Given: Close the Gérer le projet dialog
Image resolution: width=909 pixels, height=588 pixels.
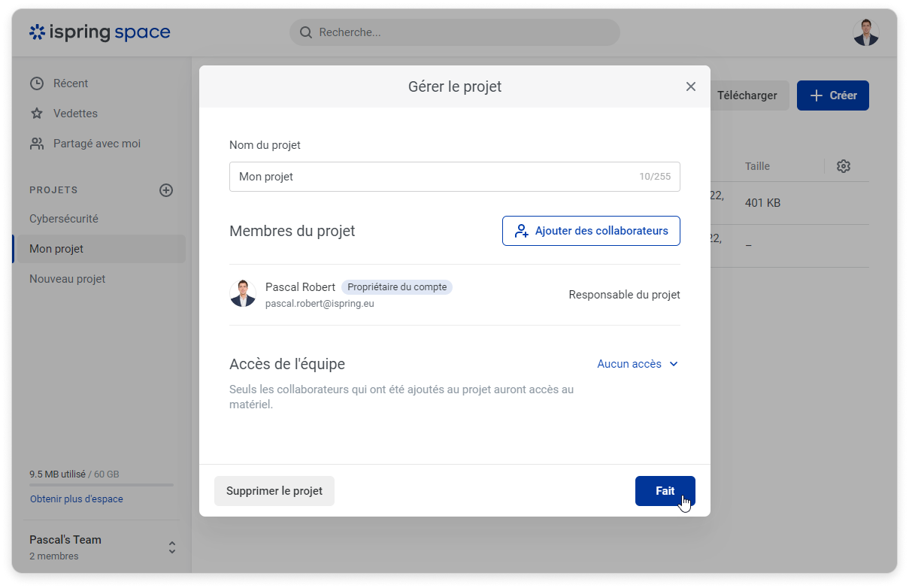Looking at the screenshot, I should (690, 86).
